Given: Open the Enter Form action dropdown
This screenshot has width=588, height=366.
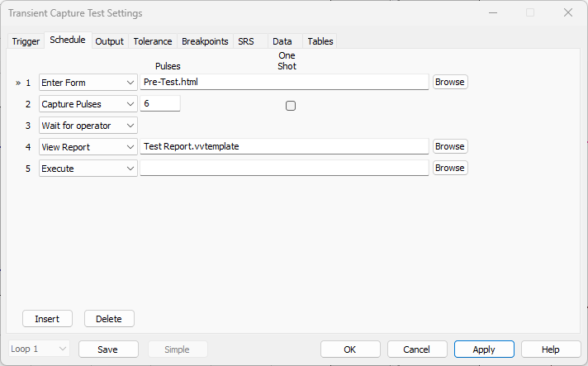Looking at the screenshot, I should click(88, 83).
